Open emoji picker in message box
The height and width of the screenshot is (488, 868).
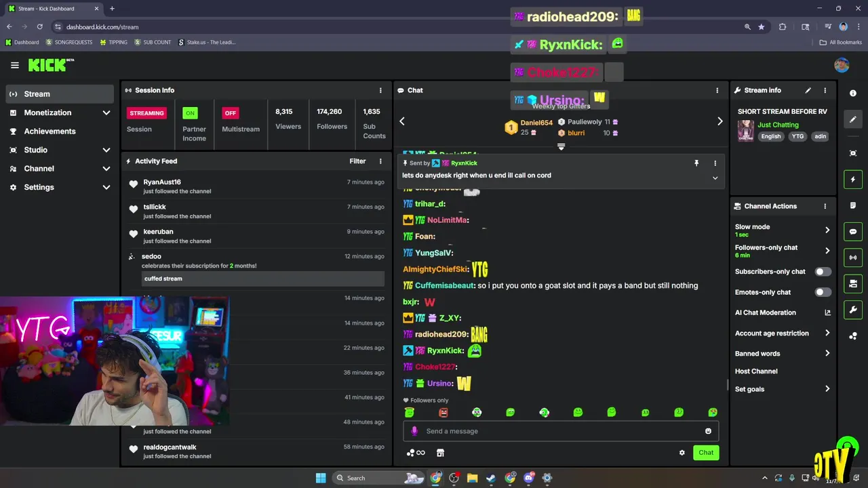tap(708, 431)
